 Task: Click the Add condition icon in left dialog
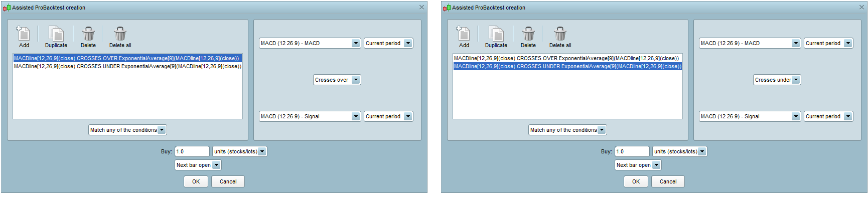[24, 34]
